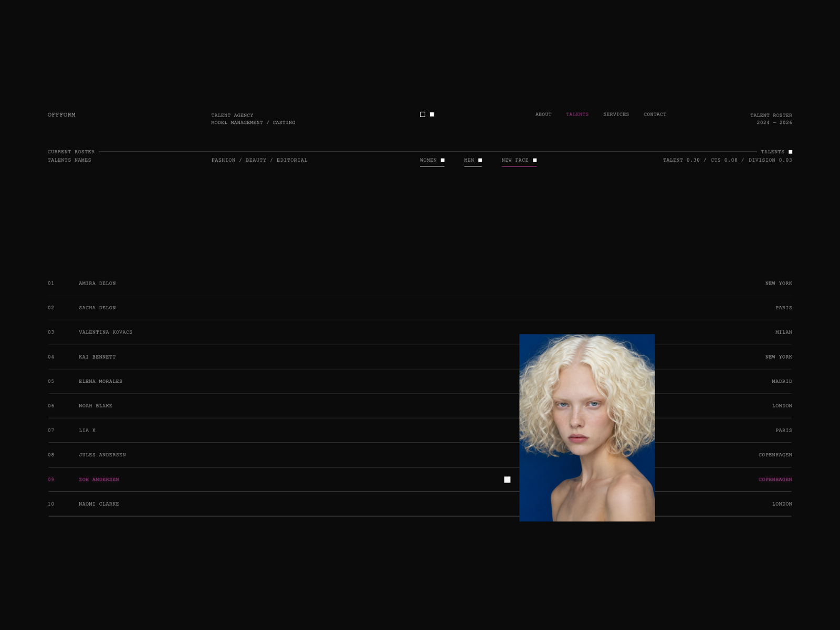
Task: Open Valentina Kovacs' profile
Action: [x=106, y=332]
